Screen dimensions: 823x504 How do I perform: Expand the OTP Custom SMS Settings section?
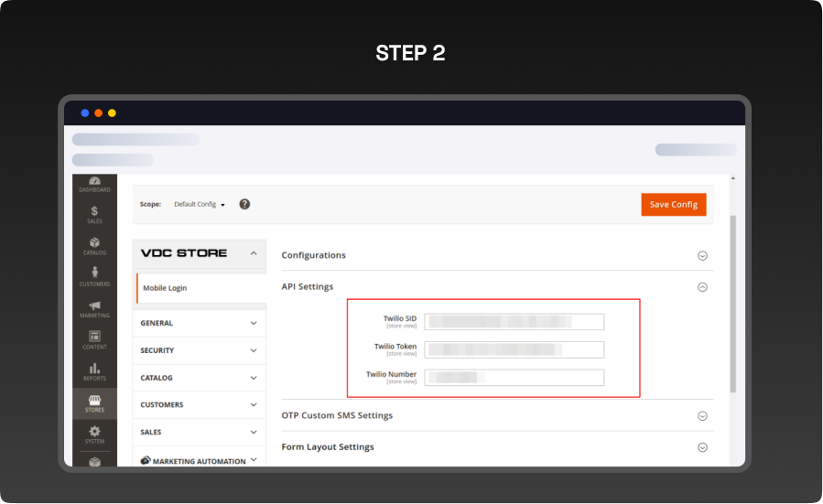click(702, 415)
